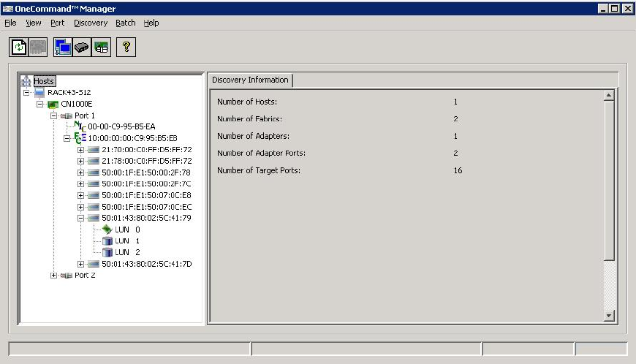Open the Discovery menu
The image size is (636, 364).
pyautogui.click(x=91, y=23)
